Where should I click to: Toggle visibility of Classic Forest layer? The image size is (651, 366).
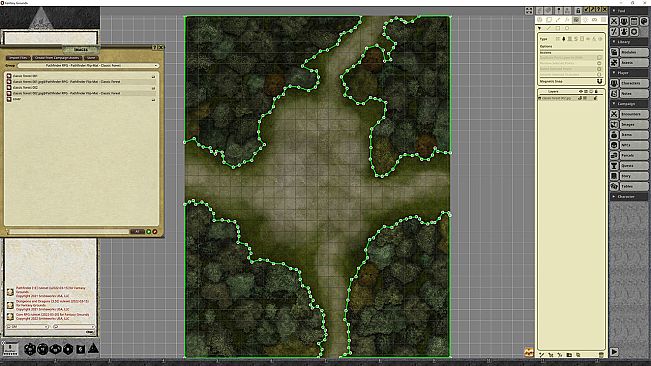tap(580, 98)
